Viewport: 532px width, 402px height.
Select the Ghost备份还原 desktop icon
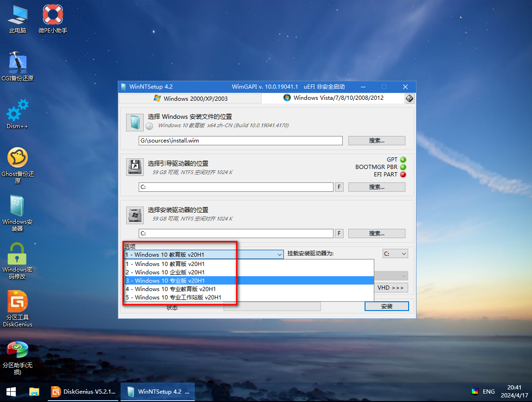click(18, 166)
